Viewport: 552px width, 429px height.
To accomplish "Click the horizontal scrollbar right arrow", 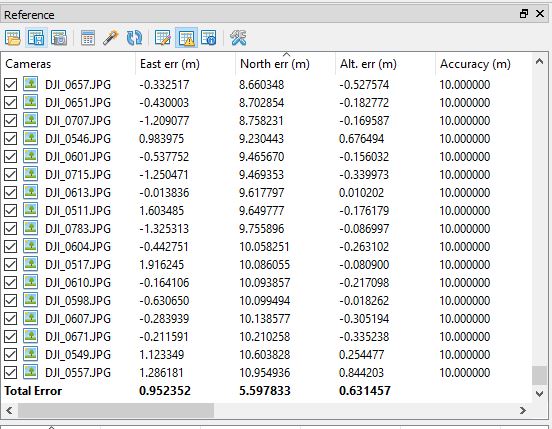I will (x=523, y=410).
